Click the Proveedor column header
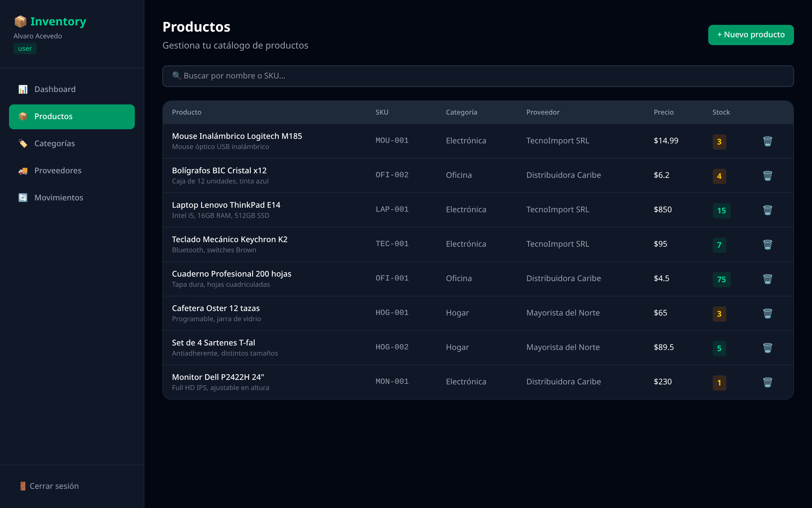812x508 pixels. pyautogui.click(x=543, y=112)
